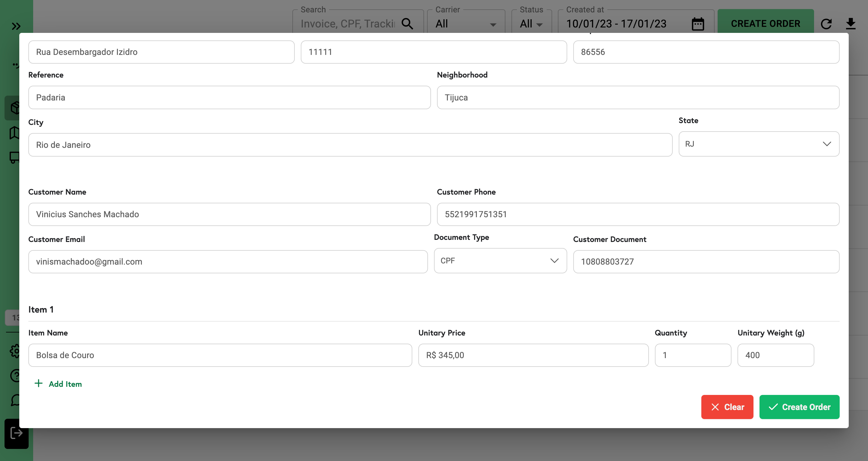Image resolution: width=868 pixels, height=461 pixels.
Task: Click the logout icon in sidebar
Action: (16, 433)
